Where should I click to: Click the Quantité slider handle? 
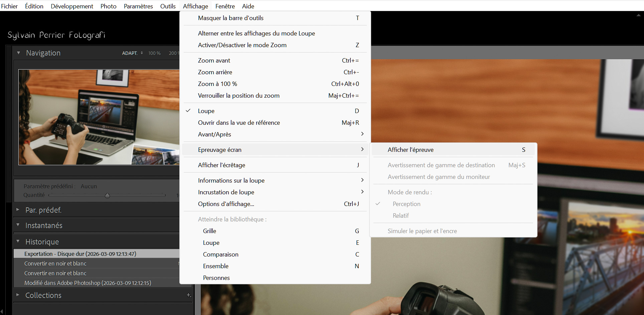pos(107,195)
